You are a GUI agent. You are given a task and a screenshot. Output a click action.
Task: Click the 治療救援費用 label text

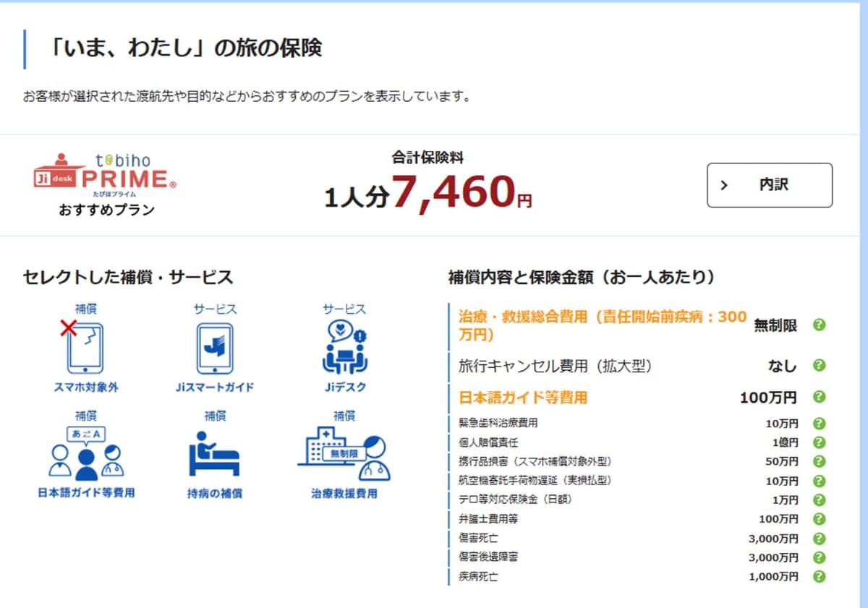point(344,494)
